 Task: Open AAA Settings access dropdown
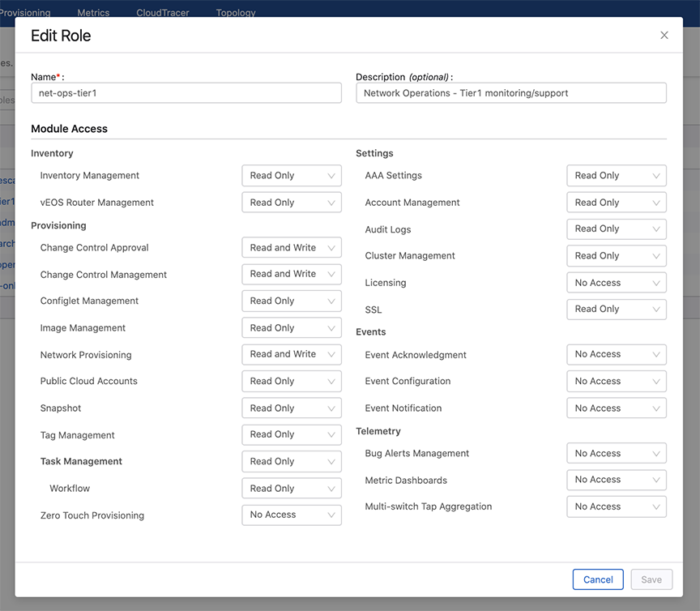[x=617, y=176]
